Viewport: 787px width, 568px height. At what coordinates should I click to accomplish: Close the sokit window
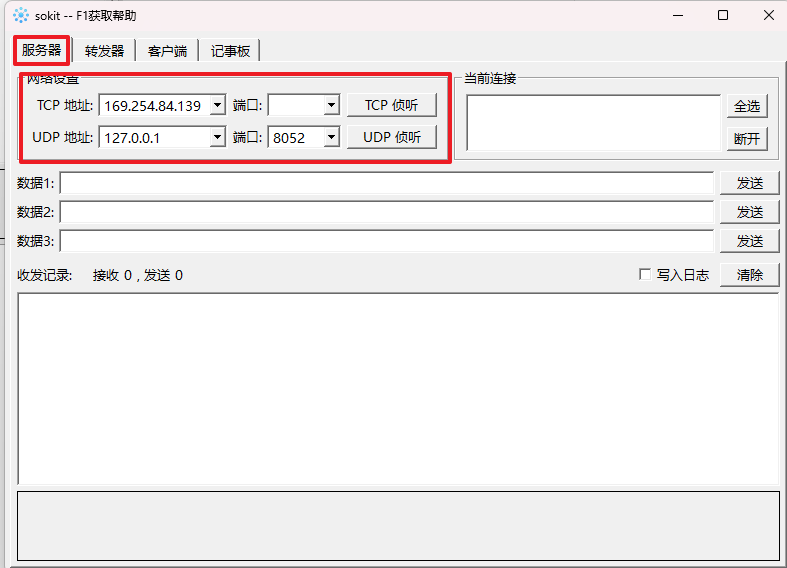[768, 16]
